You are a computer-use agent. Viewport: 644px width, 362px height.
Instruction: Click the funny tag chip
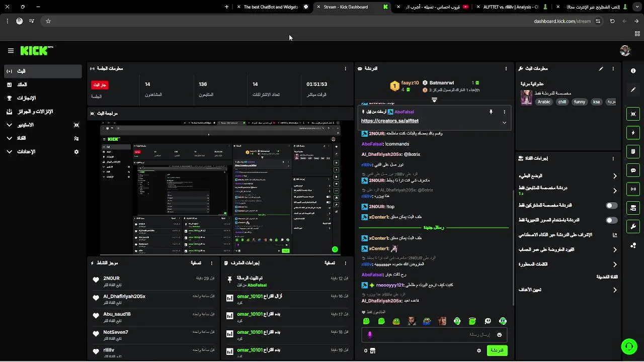(x=580, y=102)
